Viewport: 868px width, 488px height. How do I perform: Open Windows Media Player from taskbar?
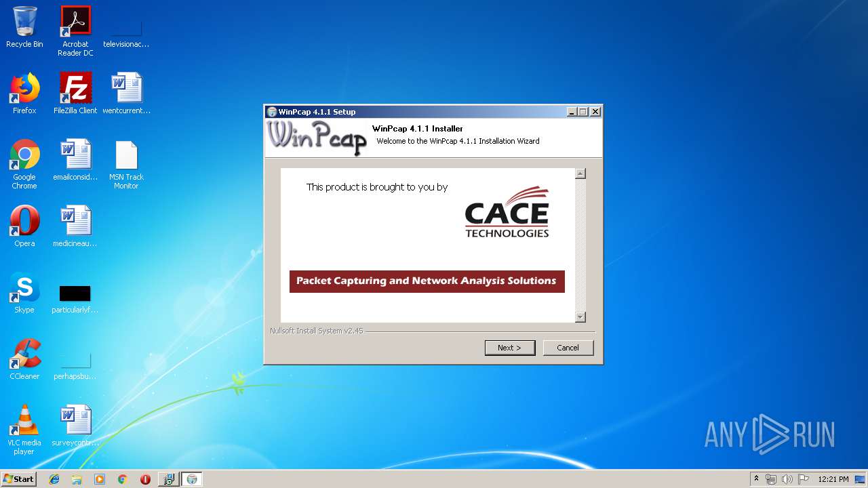pos(100,479)
